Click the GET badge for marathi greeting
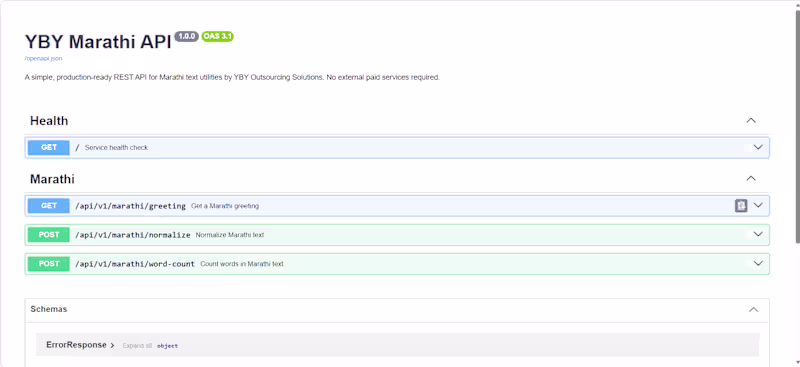Viewport: 800px width, 367px height. (49, 206)
